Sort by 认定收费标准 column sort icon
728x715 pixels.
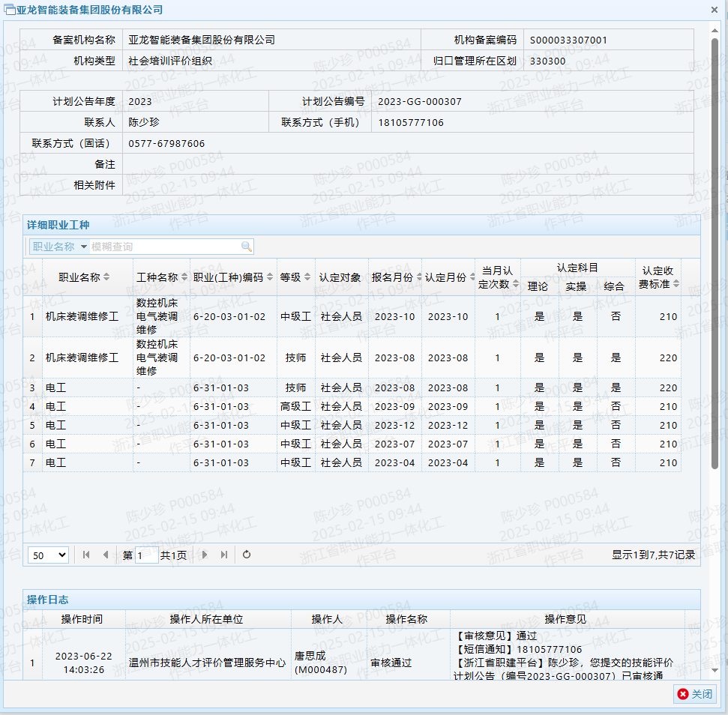pos(676,284)
